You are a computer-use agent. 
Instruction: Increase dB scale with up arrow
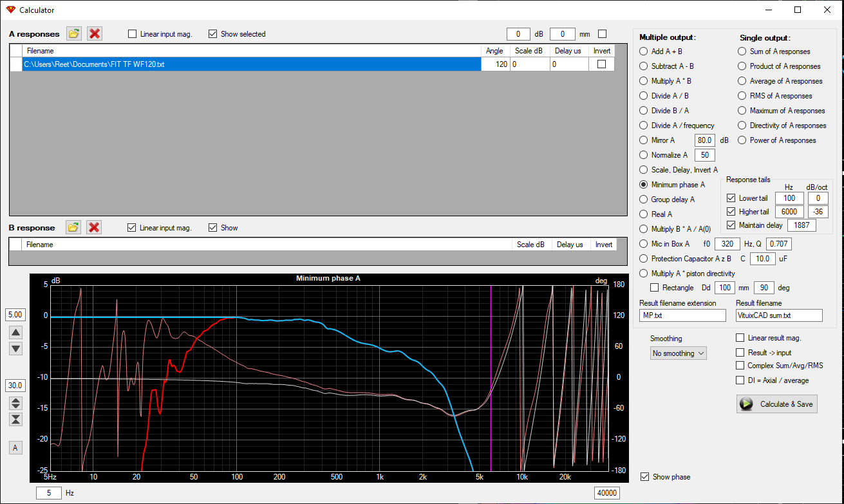[x=16, y=332]
